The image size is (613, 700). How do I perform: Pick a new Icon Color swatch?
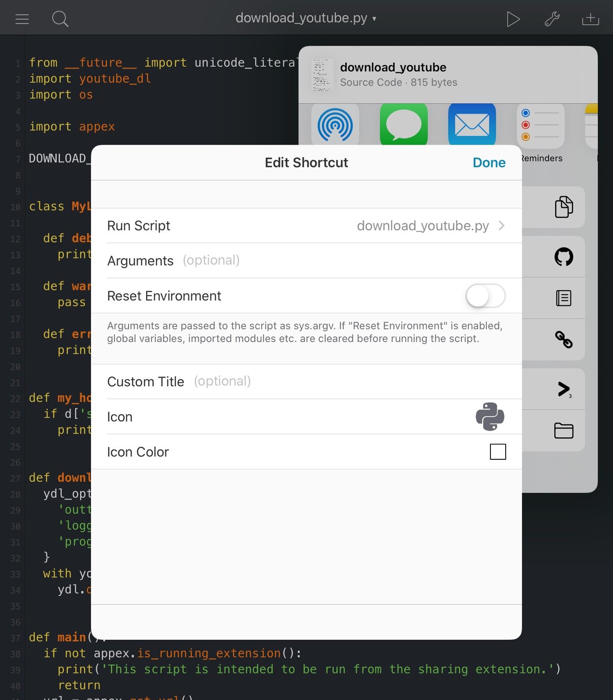coord(498,452)
